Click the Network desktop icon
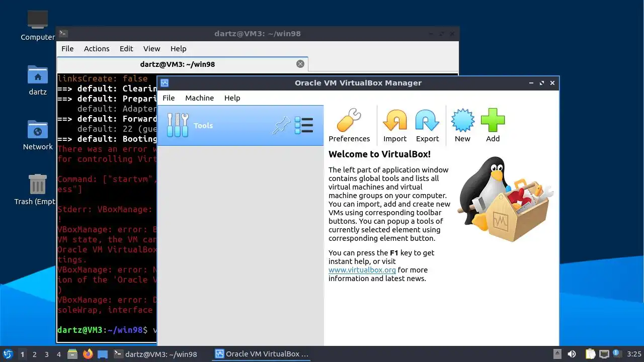Viewport: 644px width, 362px height. pyautogui.click(x=38, y=135)
